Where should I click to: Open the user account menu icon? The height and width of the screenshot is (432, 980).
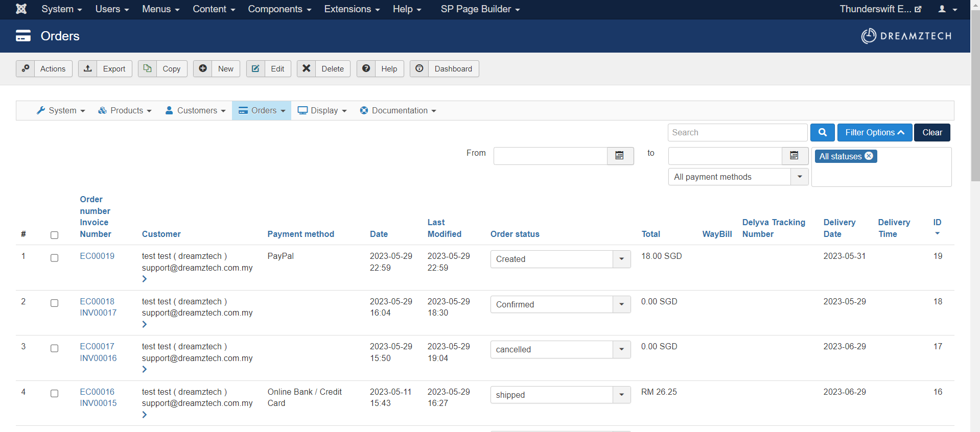pos(947,9)
